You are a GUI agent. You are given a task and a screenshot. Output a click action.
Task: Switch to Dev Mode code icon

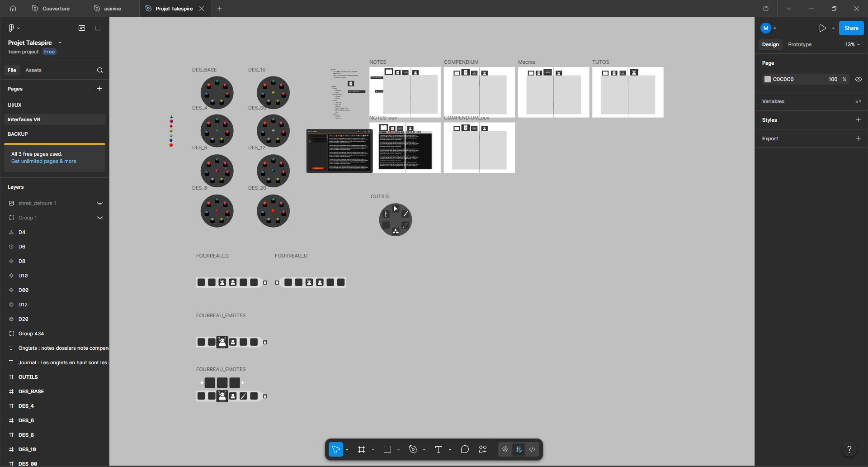pos(532,449)
